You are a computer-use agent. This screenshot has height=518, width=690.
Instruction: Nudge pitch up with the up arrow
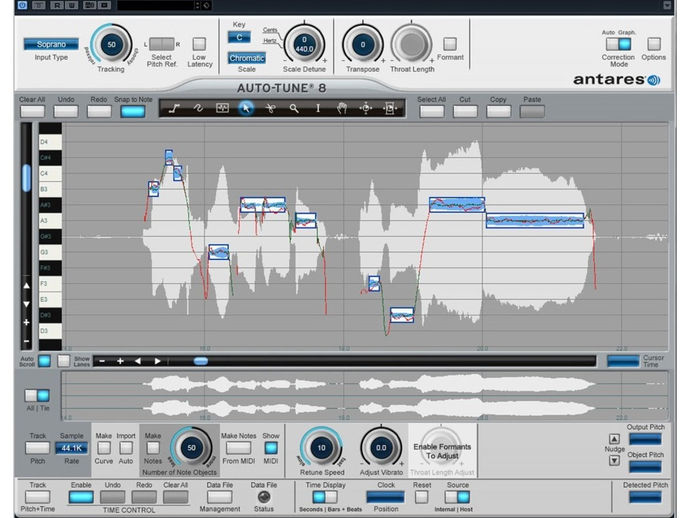pyautogui.click(x=614, y=439)
